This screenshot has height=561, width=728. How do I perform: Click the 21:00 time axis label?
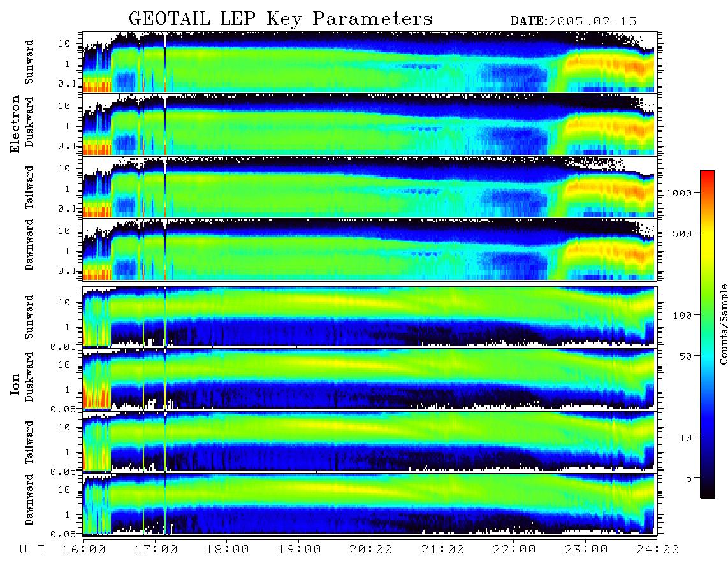[x=443, y=550]
